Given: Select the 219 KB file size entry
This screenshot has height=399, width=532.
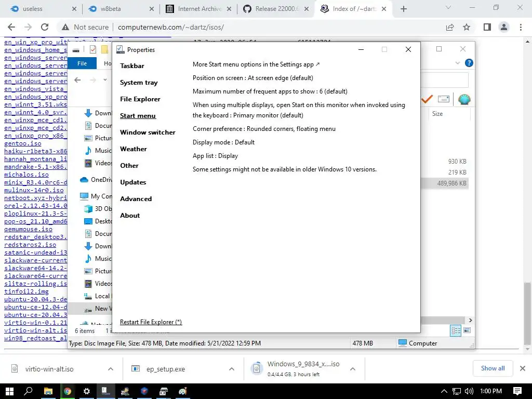Looking at the screenshot, I should click(457, 172).
